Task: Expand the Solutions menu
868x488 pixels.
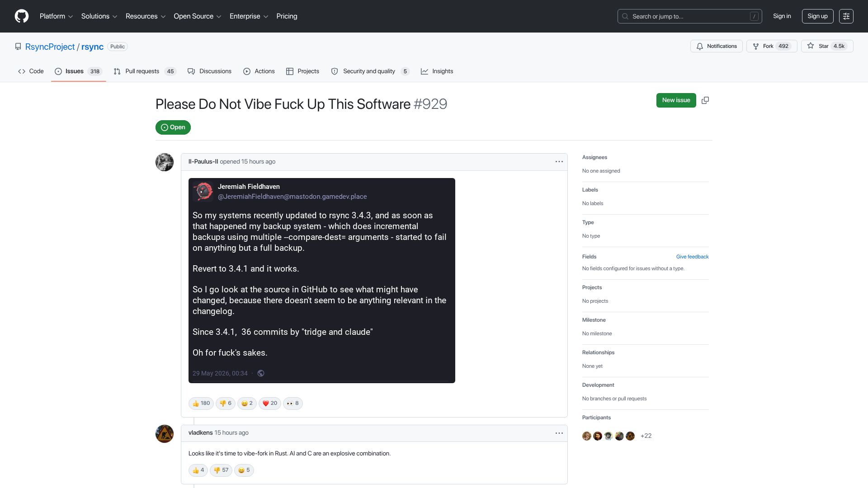Action: (x=99, y=16)
